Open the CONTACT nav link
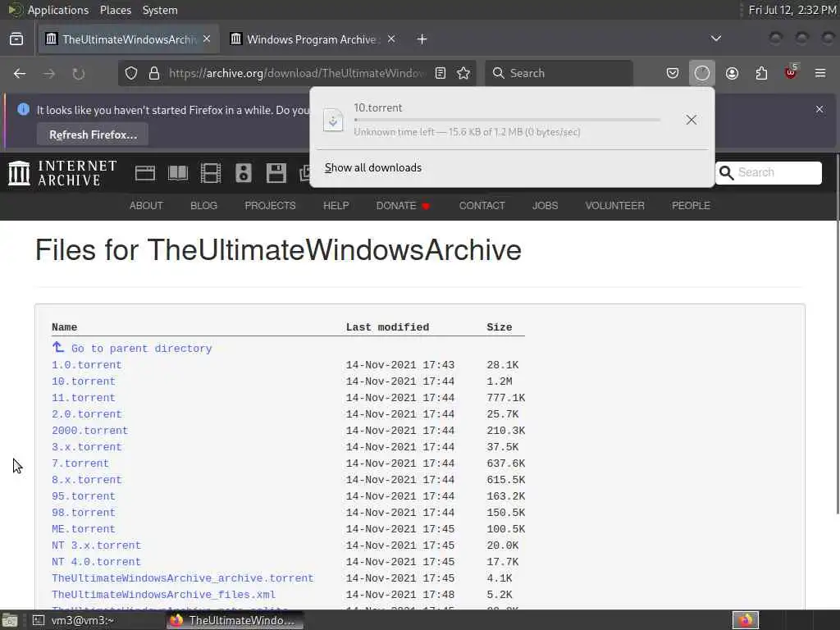 (x=482, y=206)
